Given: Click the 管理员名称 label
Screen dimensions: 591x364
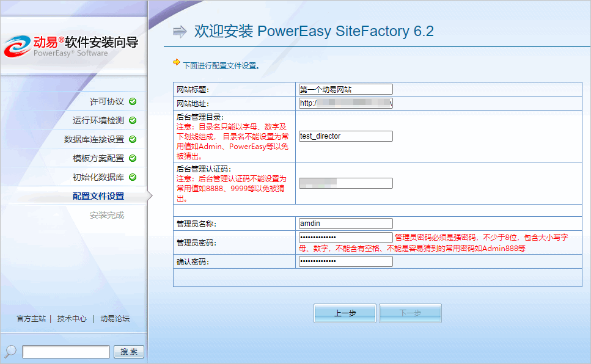Looking at the screenshot, I should (196, 224).
